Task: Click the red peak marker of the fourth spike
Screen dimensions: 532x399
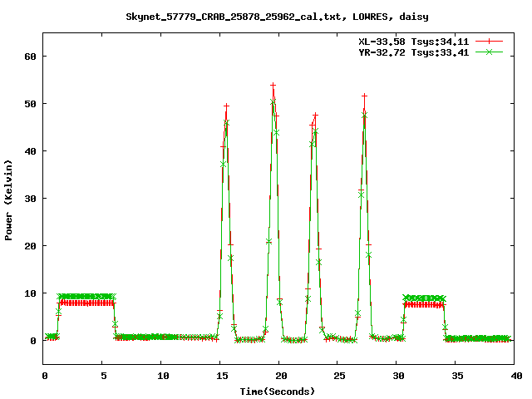Action: (x=364, y=96)
